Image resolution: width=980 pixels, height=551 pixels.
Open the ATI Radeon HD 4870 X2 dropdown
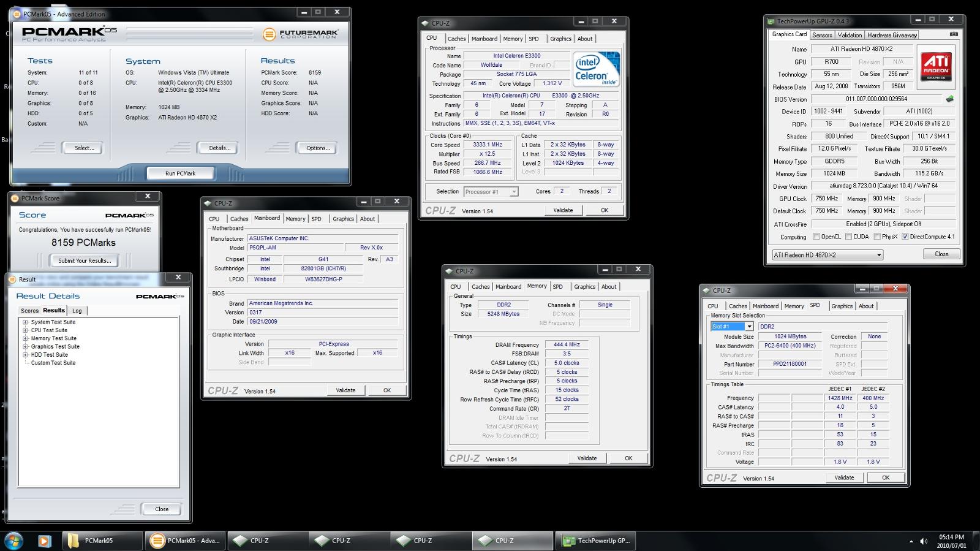tap(827, 255)
